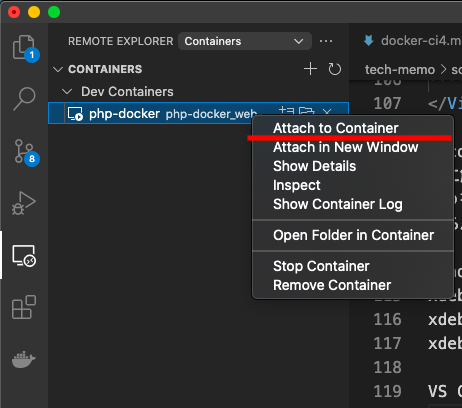Choose Show Container Log
Image resolution: width=462 pixels, height=408 pixels.
[x=338, y=204]
